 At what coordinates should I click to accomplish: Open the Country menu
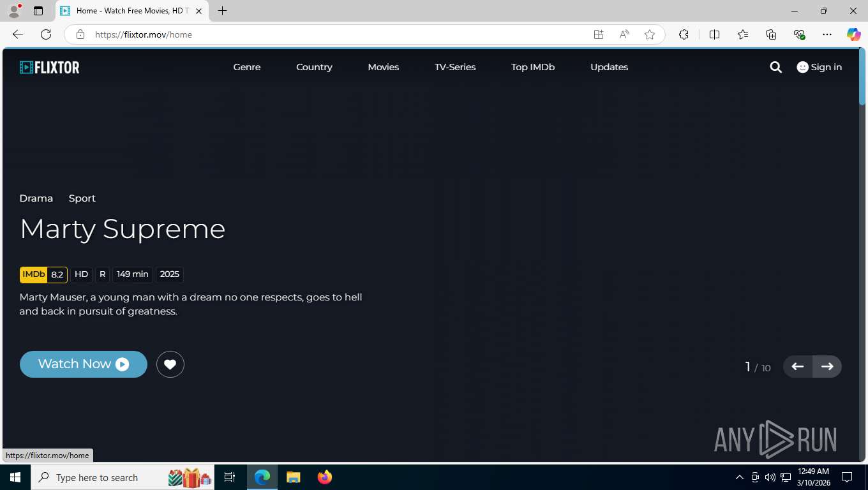(x=314, y=67)
